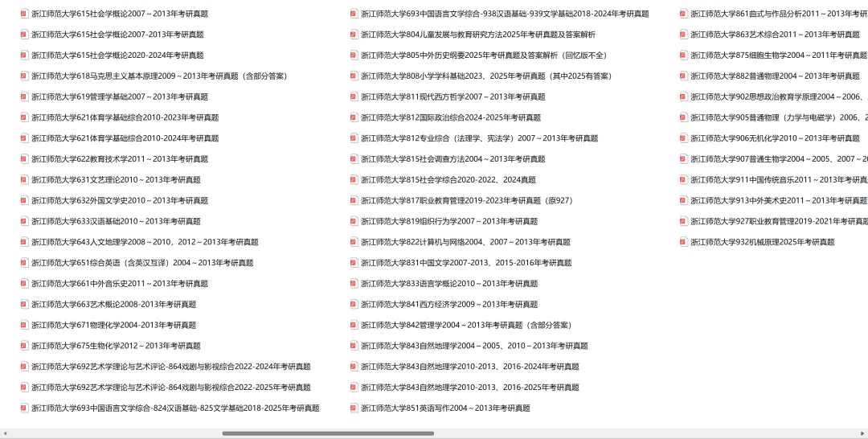
Task: Select file 927职业教育管理2019-2021
Action: (x=773, y=221)
